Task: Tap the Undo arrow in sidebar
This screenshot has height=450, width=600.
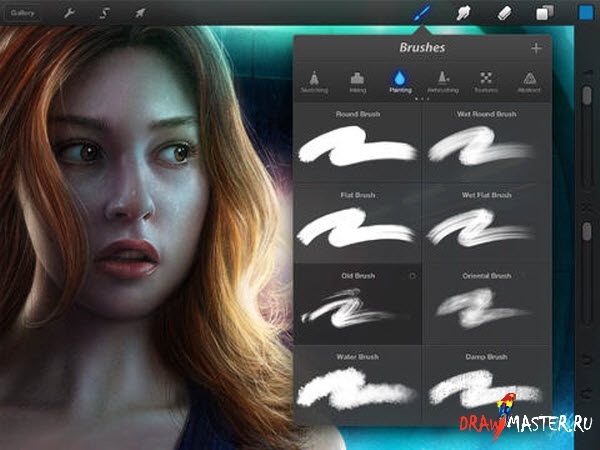Action: click(x=587, y=359)
